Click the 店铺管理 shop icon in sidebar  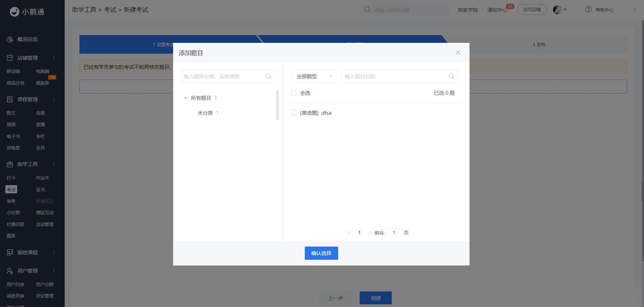(10, 58)
